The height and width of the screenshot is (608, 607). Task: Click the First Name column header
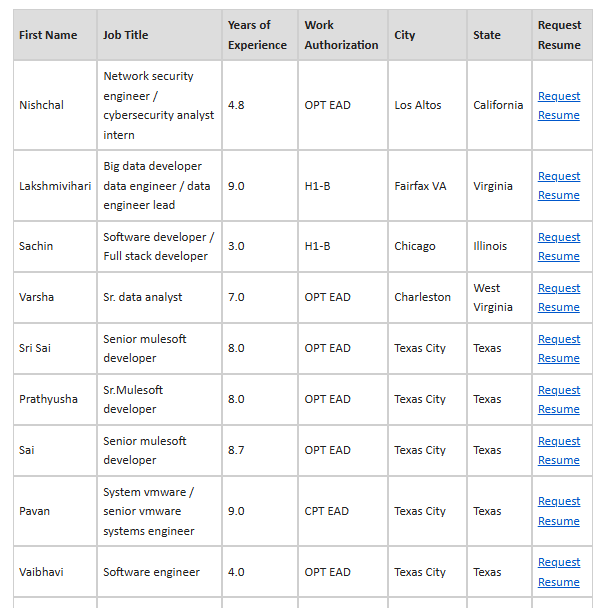pos(48,35)
